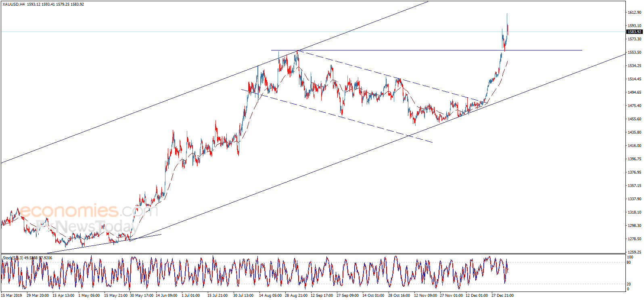This screenshot has height=300, width=644.
Task: Select the 28 Oct 16:00 time label
Action: [399, 296]
